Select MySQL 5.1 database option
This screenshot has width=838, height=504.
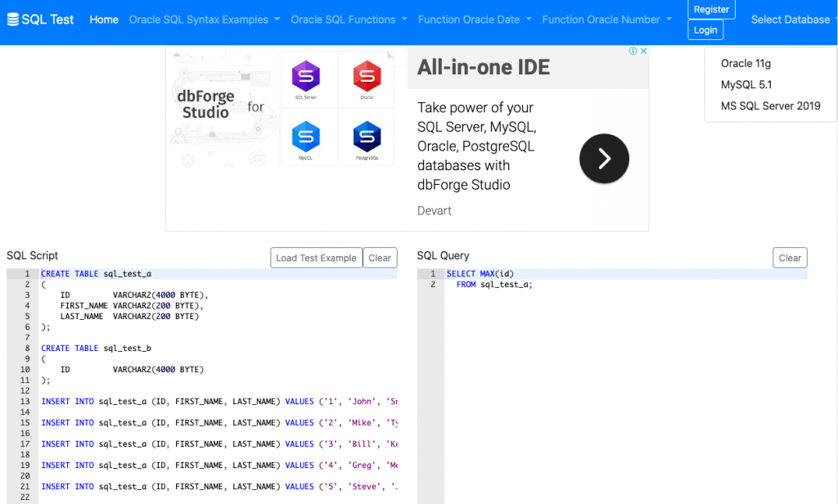(746, 84)
